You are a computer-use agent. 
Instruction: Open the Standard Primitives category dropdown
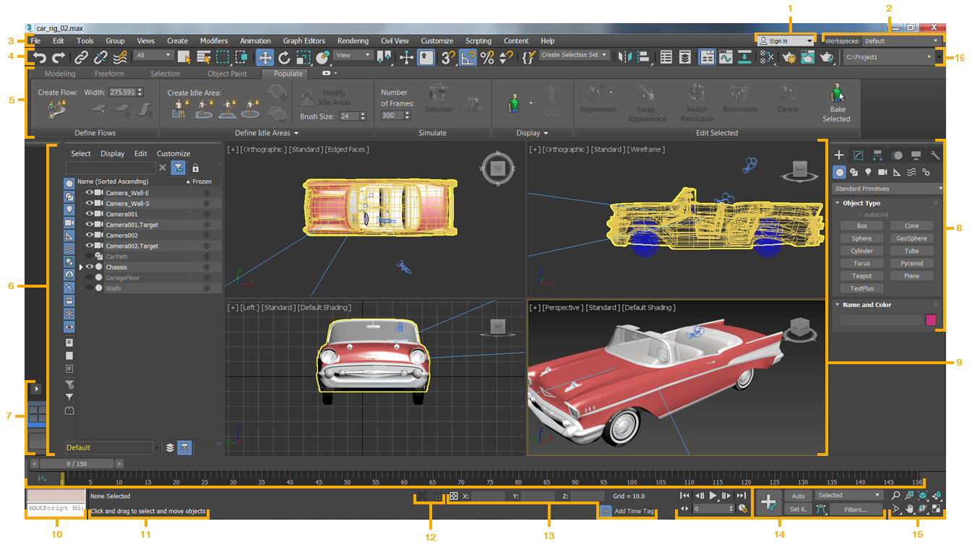888,189
